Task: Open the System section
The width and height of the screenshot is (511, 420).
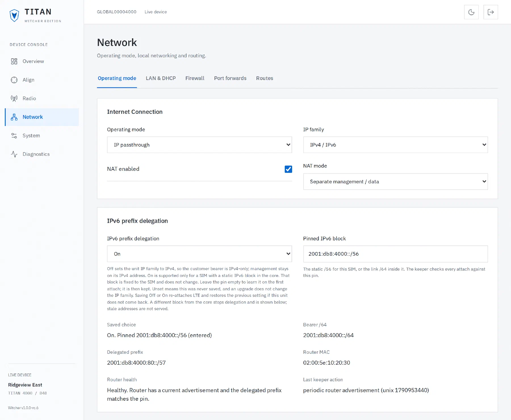Action: pyautogui.click(x=42, y=136)
